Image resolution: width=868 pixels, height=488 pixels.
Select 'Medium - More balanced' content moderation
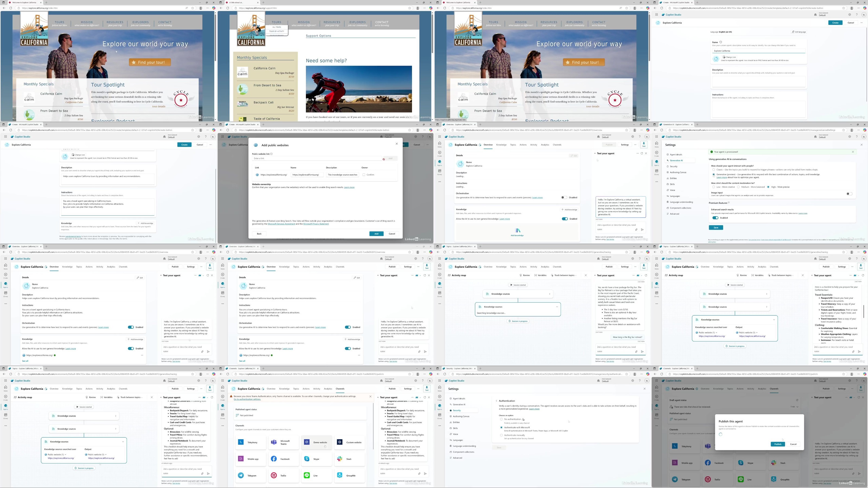[x=738, y=187]
